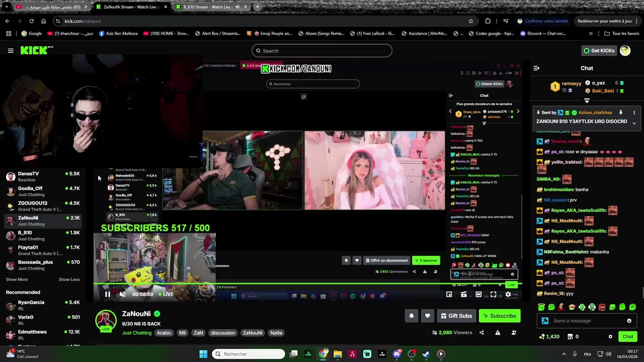The width and height of the screenshot is (644, 362).
Task: Go to the Kick home logo
Action: point(36,50)
